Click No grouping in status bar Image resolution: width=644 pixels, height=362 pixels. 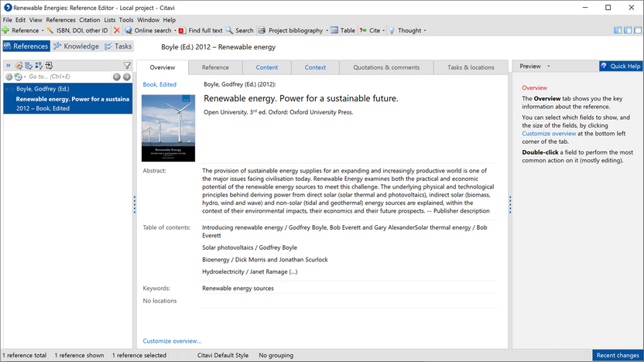coord(276,356)
